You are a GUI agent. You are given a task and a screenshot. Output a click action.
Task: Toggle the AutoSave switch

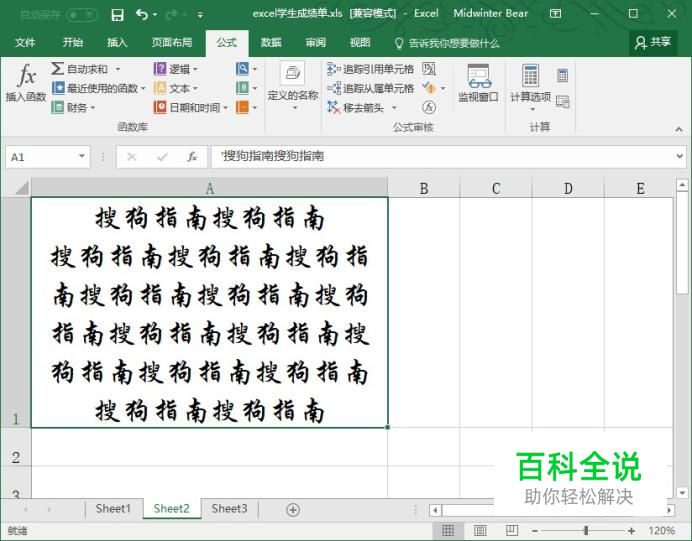(x=82, y=15)
